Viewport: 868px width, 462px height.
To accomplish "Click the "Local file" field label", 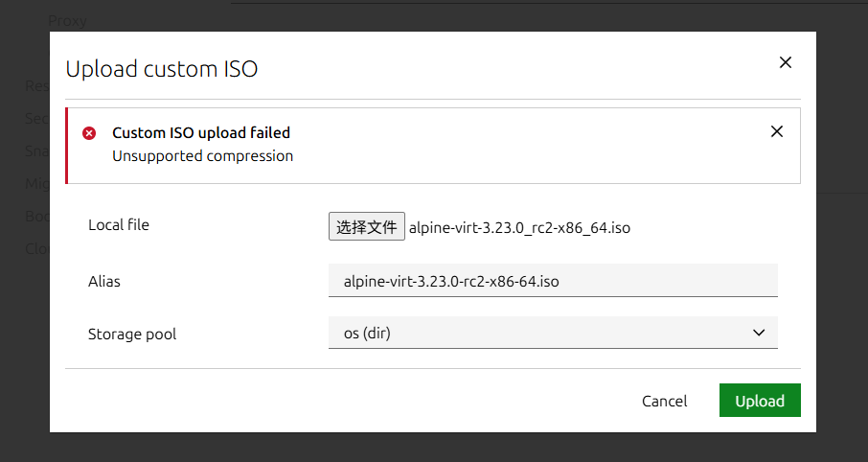I will click(x=119, y=225).
